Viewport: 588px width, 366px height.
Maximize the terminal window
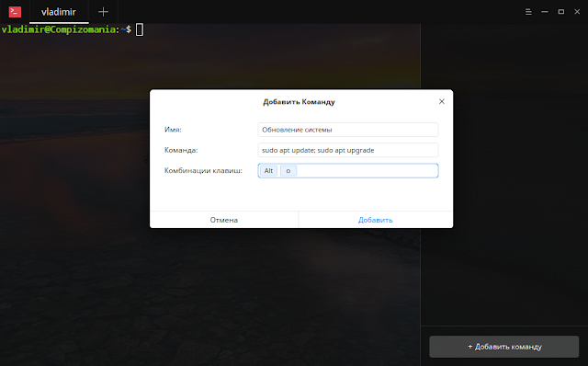[561, 12]
